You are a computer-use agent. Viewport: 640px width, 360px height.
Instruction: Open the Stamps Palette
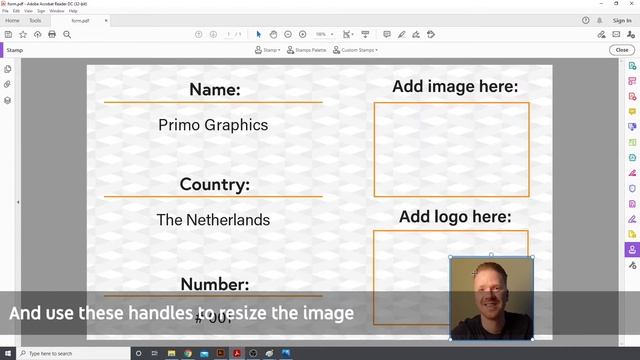click(306, 50)
